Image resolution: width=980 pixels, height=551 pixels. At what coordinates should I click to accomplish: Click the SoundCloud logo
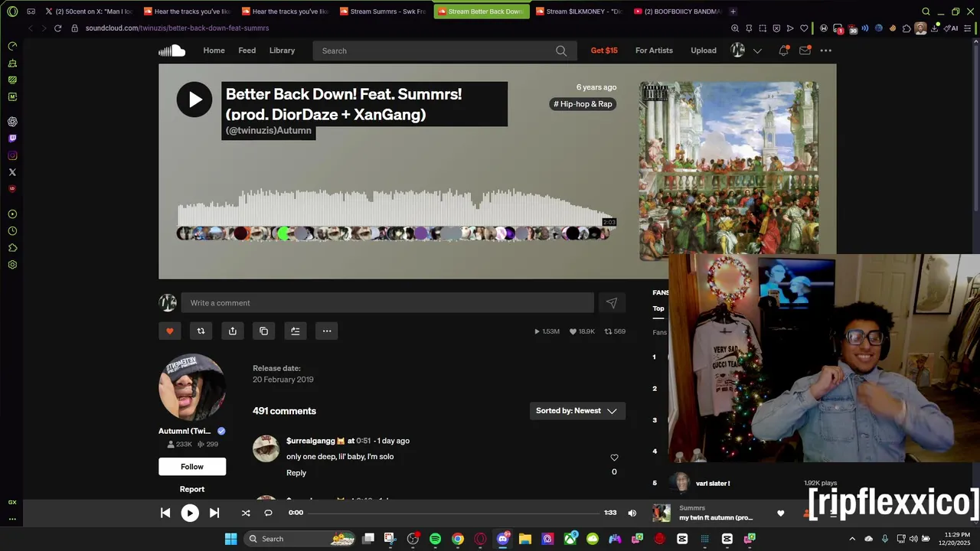[171, 51]
